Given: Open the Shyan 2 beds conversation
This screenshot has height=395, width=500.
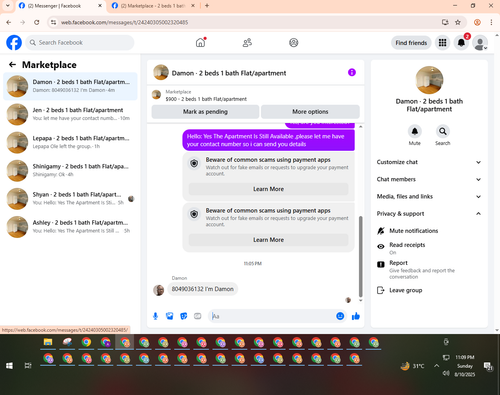Looking at the screenshot, I should [x=70, y=198].
